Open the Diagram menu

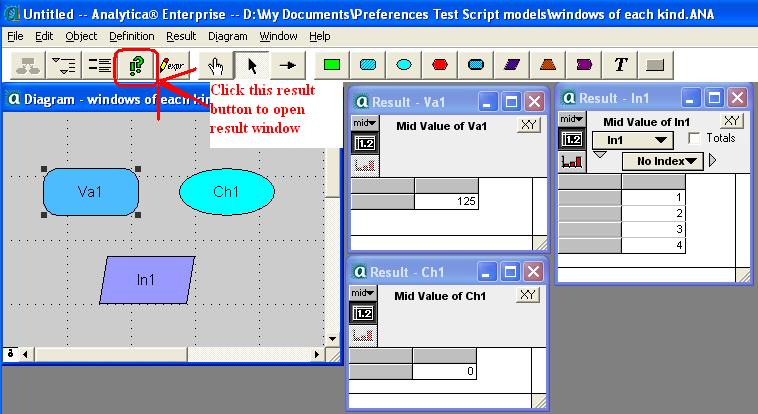point(228,36)
